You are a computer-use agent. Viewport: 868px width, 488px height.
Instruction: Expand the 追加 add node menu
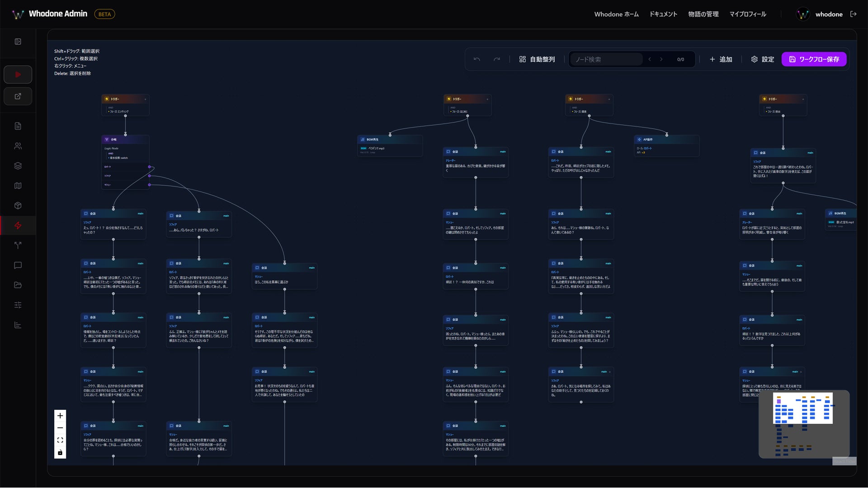pos(721,59)
